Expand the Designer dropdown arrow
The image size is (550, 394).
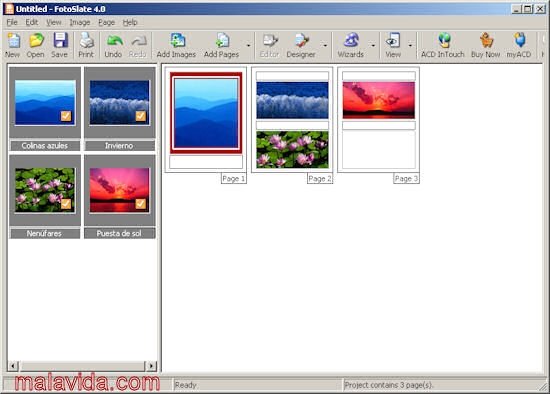coord(325,46)
